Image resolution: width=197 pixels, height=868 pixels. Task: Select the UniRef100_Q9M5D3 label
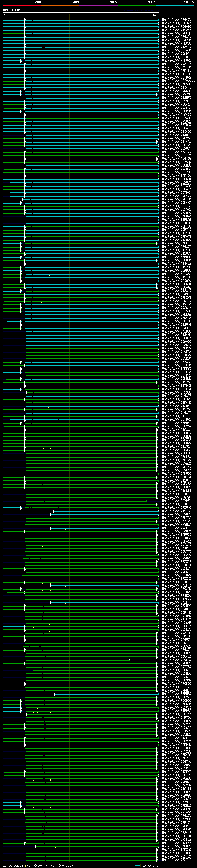click(176, 474)
